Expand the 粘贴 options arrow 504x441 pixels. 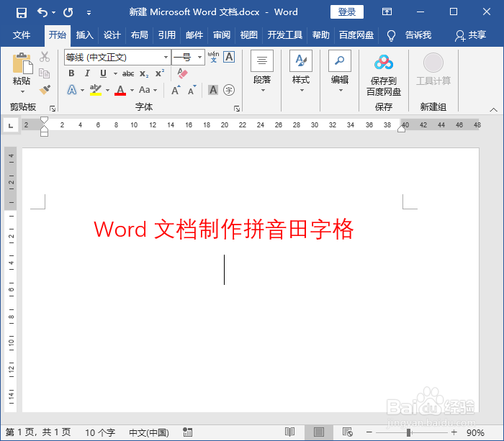(x=22, y=91)
